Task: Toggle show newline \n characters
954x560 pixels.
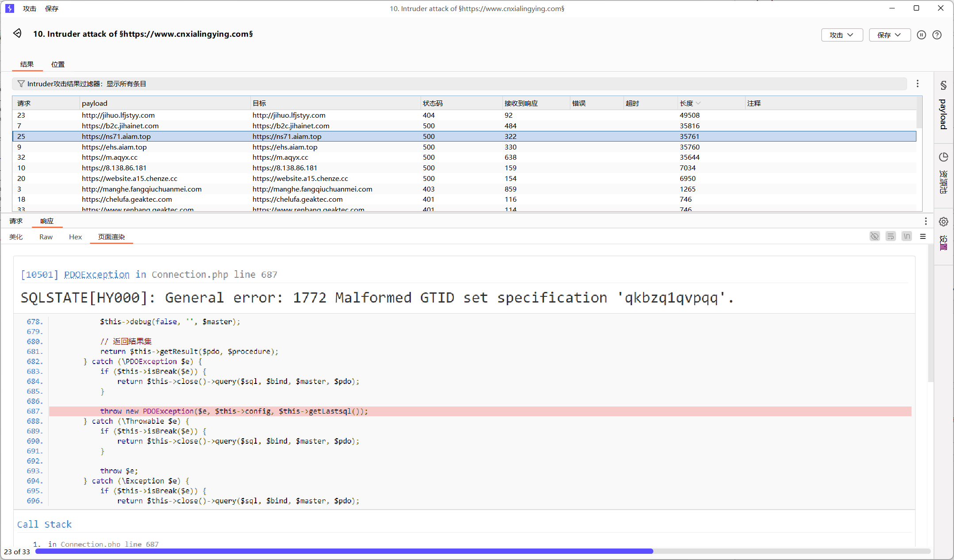Action: click(907, 237)
